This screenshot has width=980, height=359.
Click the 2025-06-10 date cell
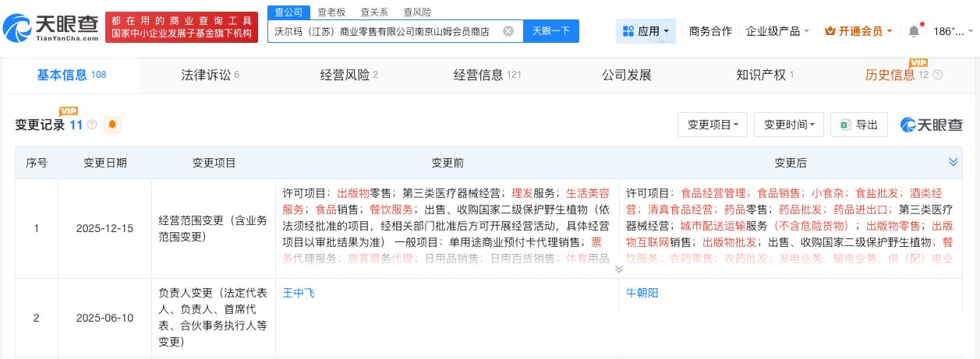pyautogui.click(x=104, y=318)
